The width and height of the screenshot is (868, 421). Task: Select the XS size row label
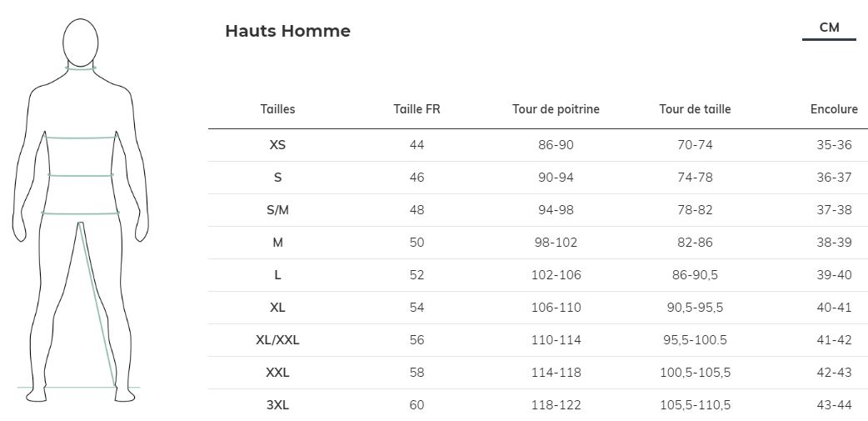pyautogui.click(x=278, y=145)
